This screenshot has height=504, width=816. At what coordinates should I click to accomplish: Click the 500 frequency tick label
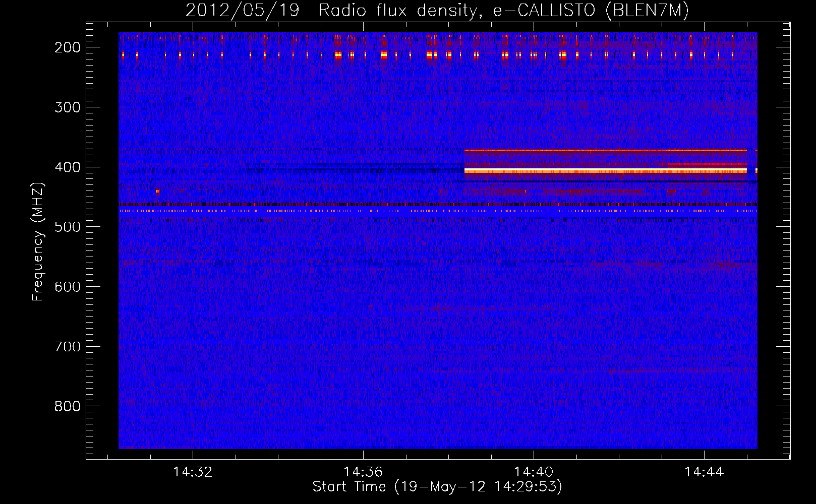68,227
